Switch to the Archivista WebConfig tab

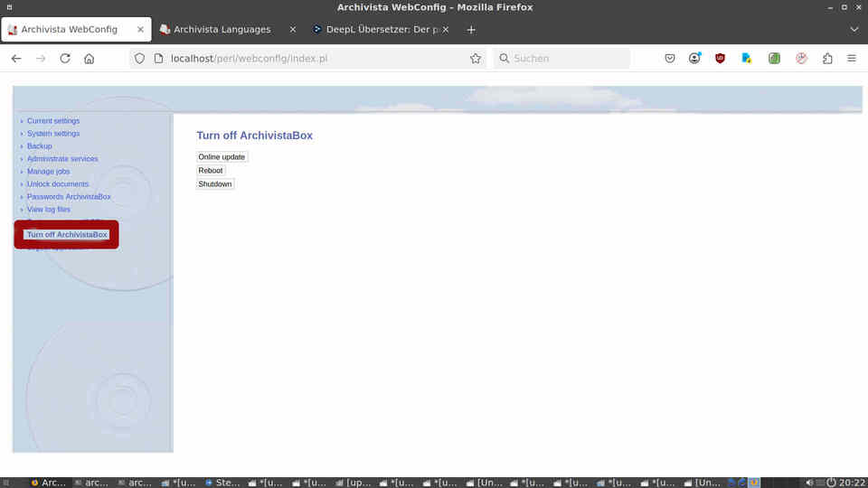pyautogui.click(x=76, y=30)
